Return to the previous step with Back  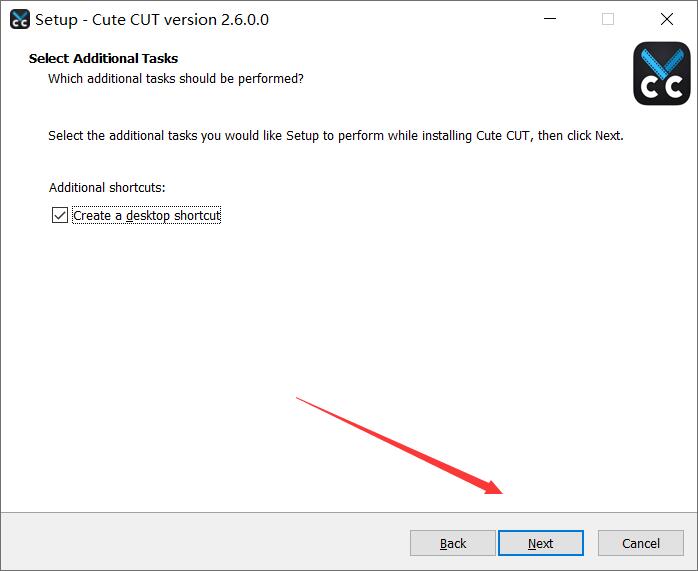coord(453,543)
